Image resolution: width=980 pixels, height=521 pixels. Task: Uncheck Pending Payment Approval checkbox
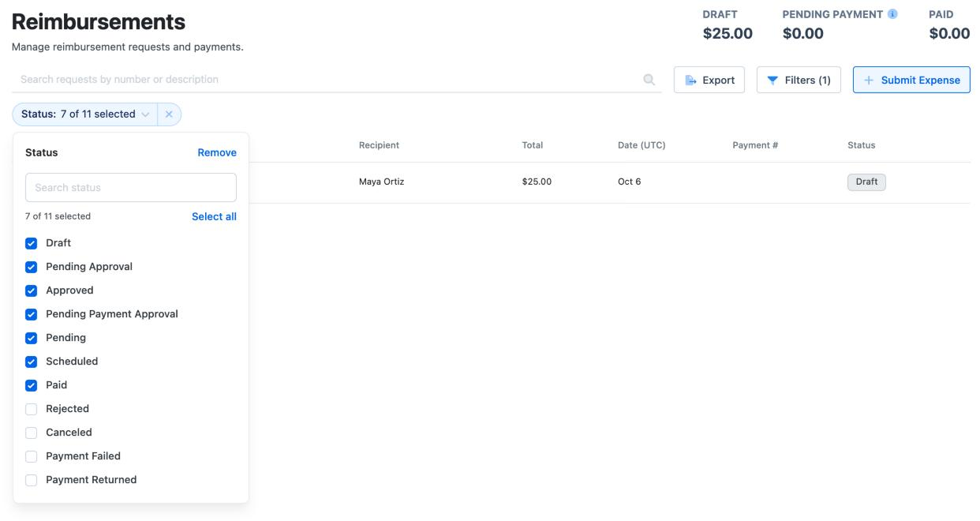[32, 314]
